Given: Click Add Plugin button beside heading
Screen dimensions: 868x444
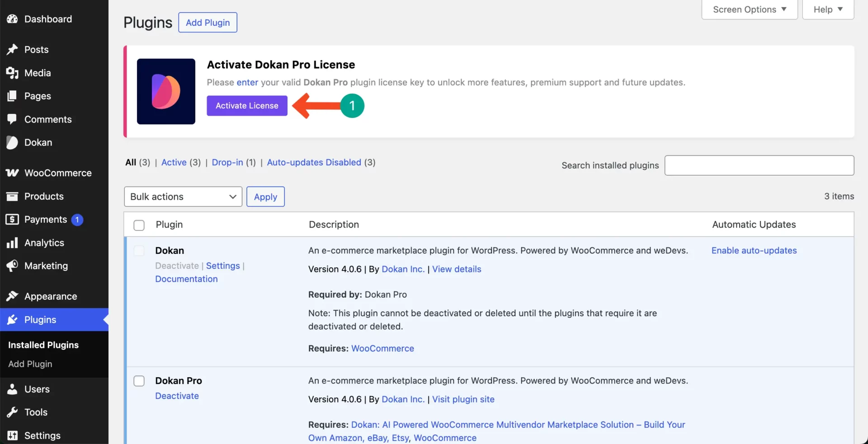Looking at the screenshot, I should coord(208,23).
